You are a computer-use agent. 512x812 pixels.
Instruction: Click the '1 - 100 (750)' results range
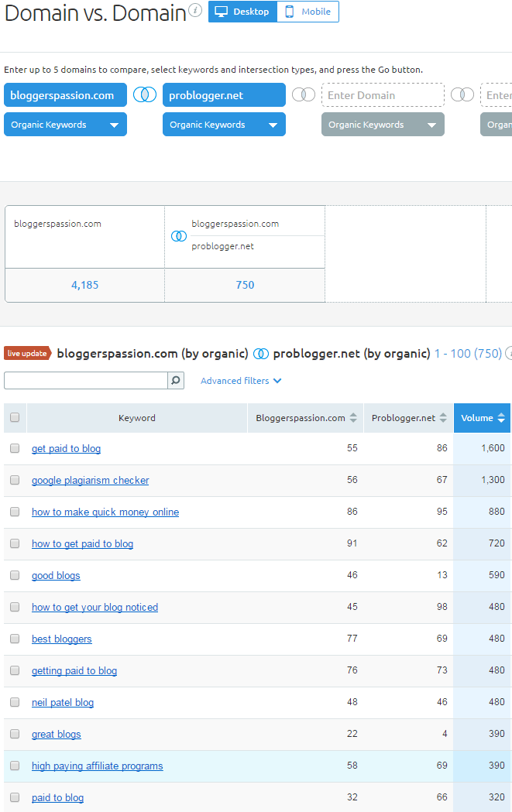click(469, 354)
